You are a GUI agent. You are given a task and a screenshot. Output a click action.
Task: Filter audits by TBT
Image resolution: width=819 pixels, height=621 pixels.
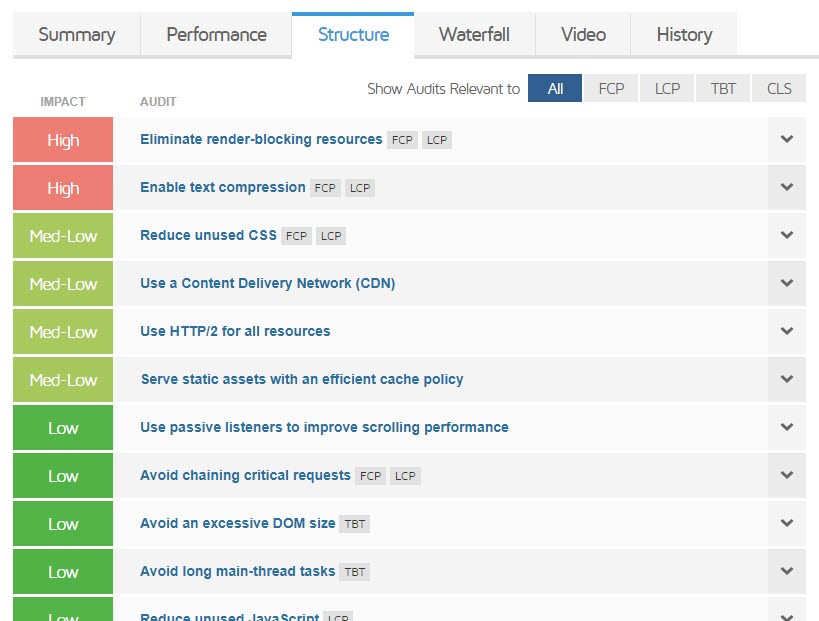pyautogui.click(x=723, y=89)
